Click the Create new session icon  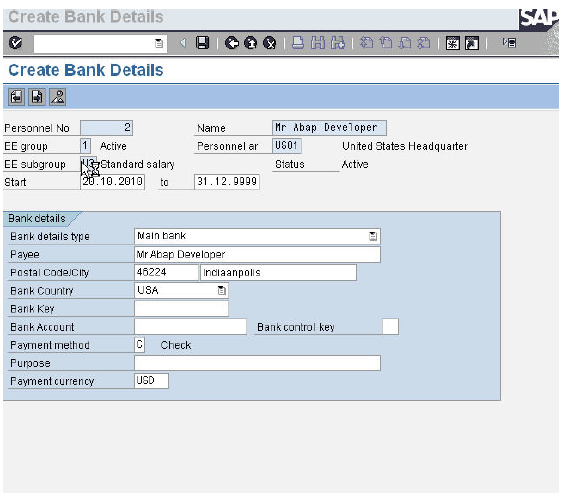(x=453, y=43)
